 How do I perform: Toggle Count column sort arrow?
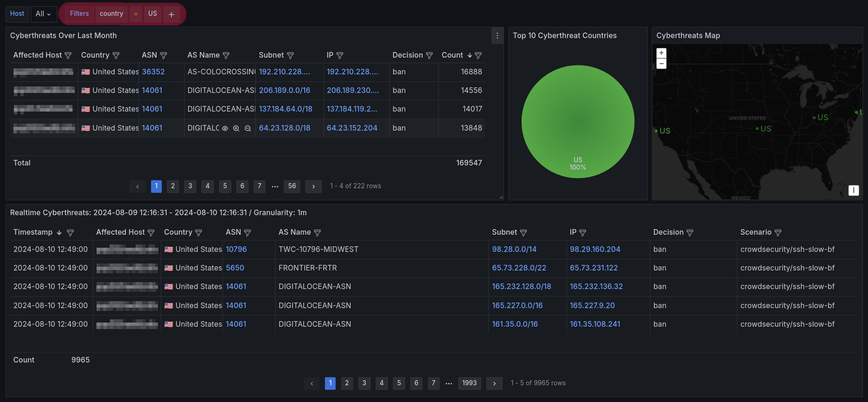tap(470, 55)
